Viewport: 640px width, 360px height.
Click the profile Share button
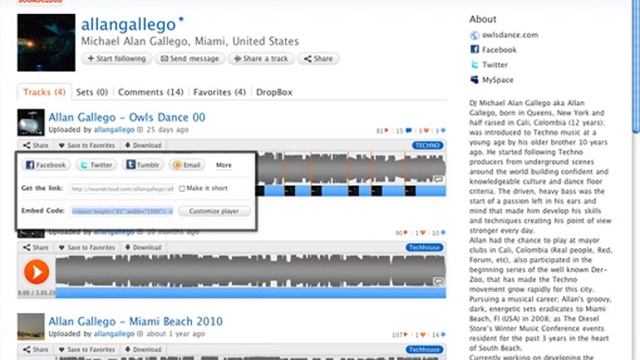(x=318, y=59)
